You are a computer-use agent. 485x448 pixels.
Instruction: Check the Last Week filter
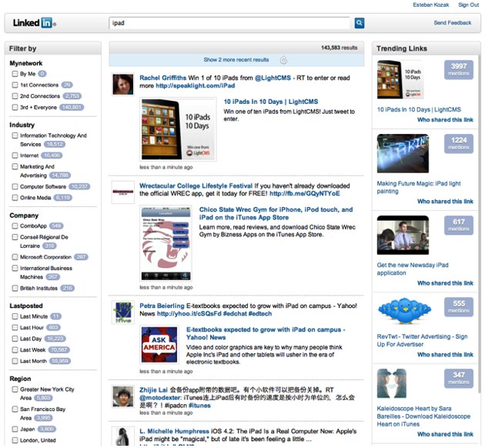[15, 349]
